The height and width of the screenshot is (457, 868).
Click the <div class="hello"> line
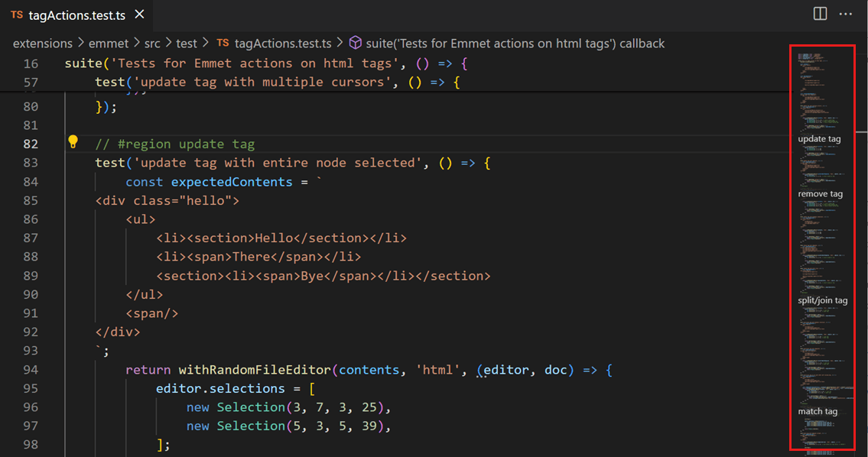(x=167, y=201)
